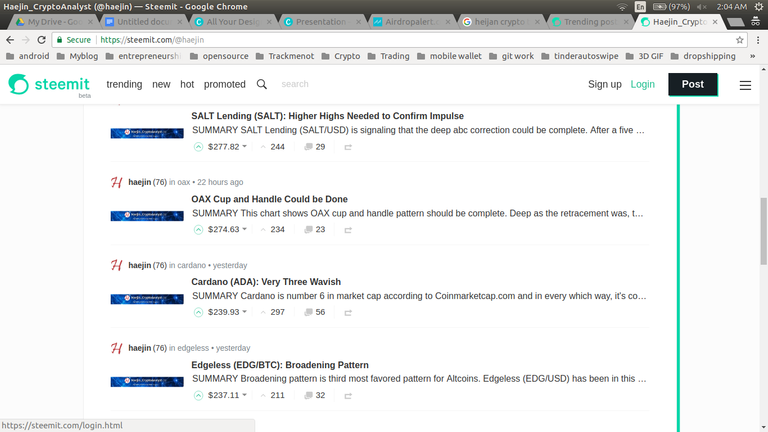Upvote the SALT Lending post
Viewport: 768px width, 432px height.
[x=198, y=146]
